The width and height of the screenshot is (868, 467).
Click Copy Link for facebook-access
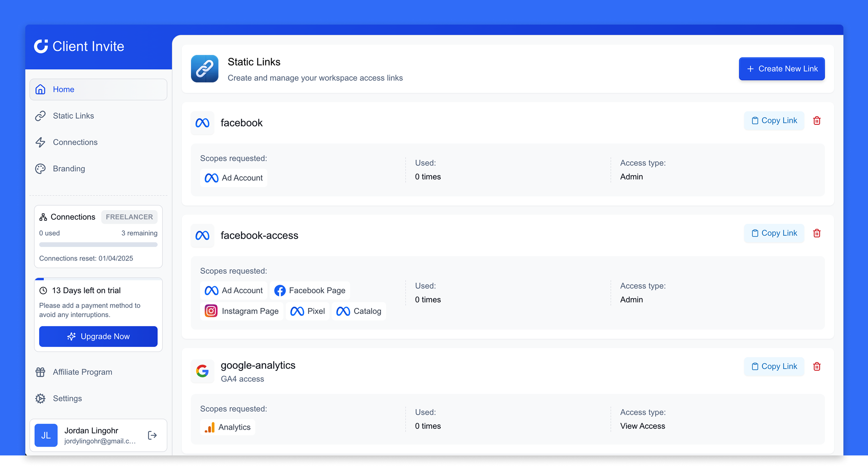pyautogui.click(x=774, y=233)
